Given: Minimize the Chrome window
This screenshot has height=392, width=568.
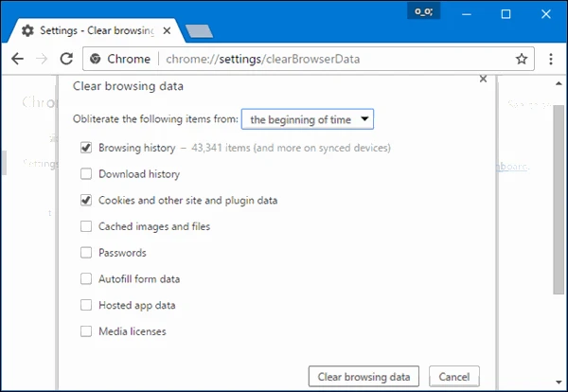Looking at the screenshot, I should [x=467, y=14].
